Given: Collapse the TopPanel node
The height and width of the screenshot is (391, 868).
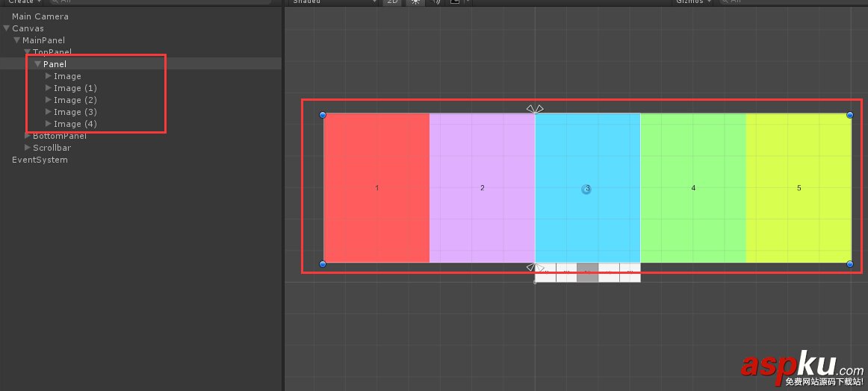Looking at the screenshot, I should (28, 52).
